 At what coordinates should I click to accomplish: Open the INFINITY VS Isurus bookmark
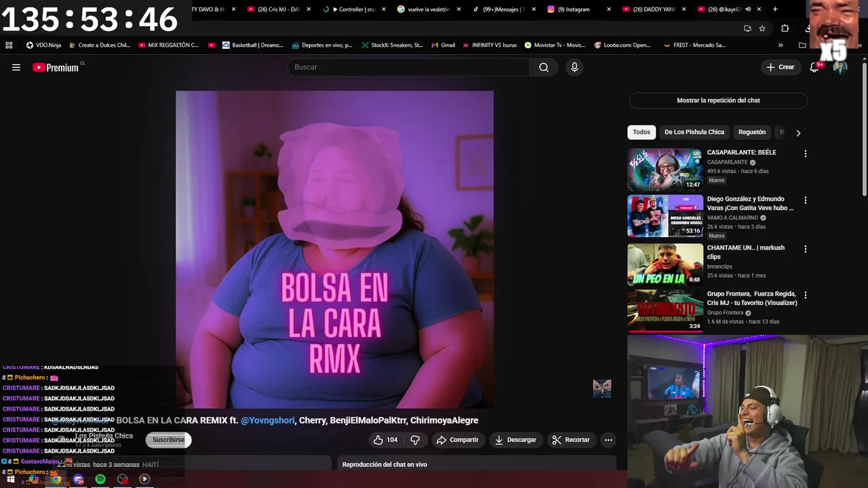489,45
